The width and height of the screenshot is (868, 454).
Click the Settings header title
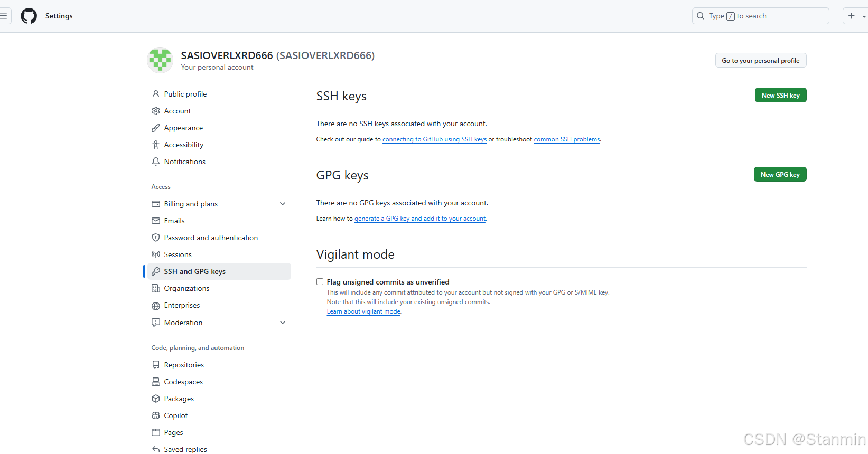[x=59, y=16]
